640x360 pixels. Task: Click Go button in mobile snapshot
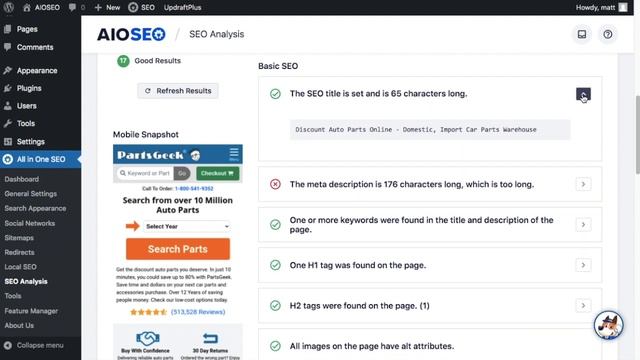(x=182, y=173)
